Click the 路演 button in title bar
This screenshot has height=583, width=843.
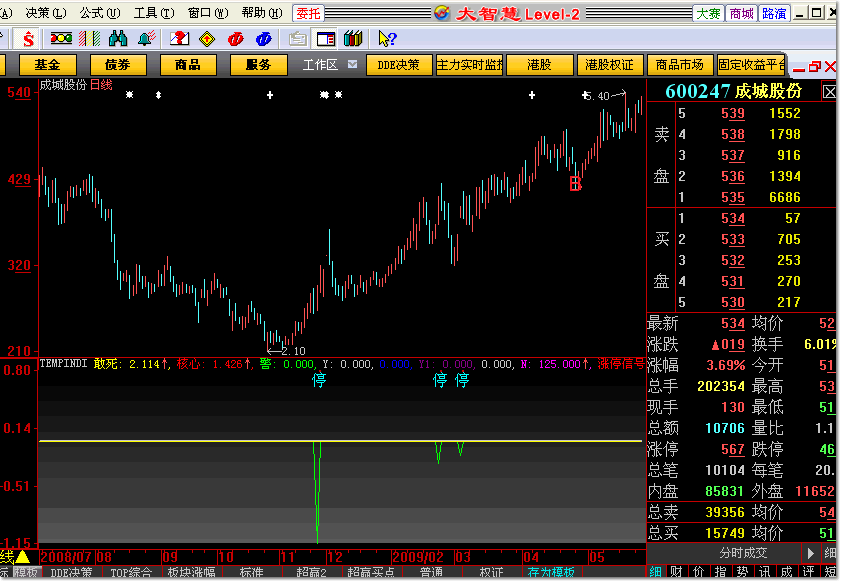point(774,13)
